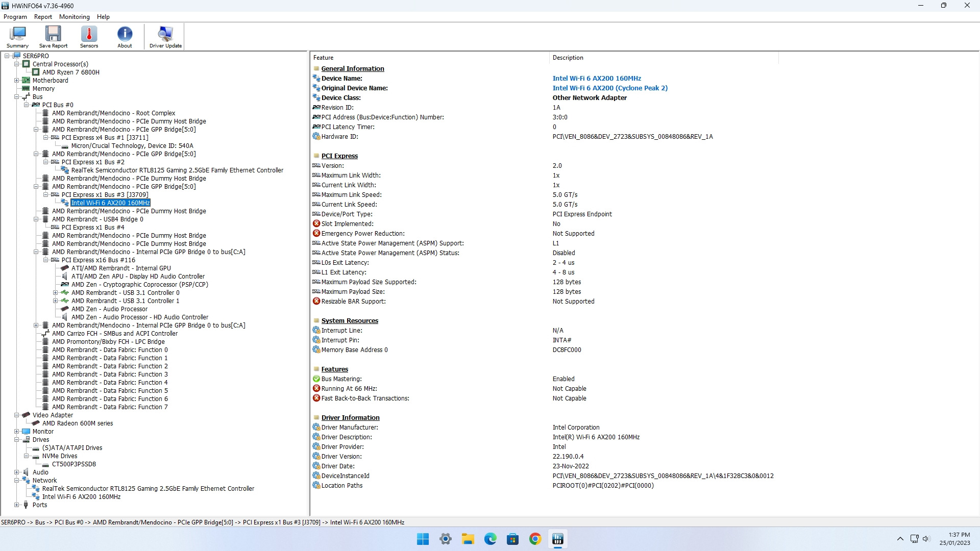Collapse the PCI Bus #0 node
This screenshot has height=551, width=980.
[x=27, y=105]
